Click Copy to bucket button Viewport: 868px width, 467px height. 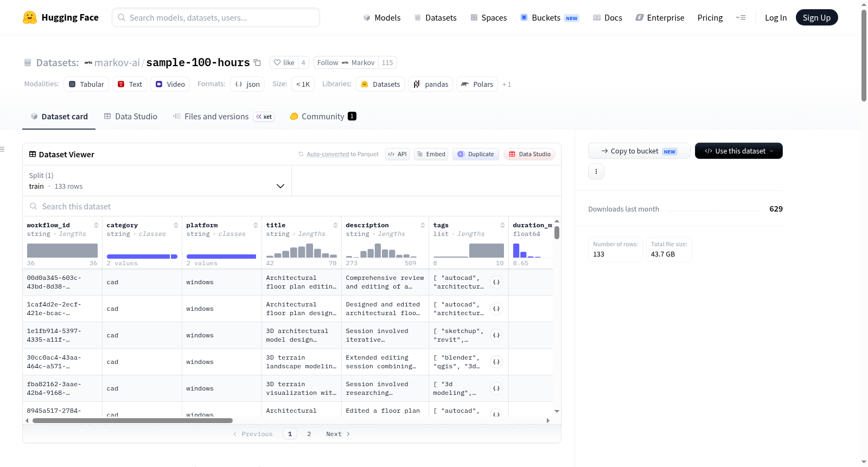(639, 151)
